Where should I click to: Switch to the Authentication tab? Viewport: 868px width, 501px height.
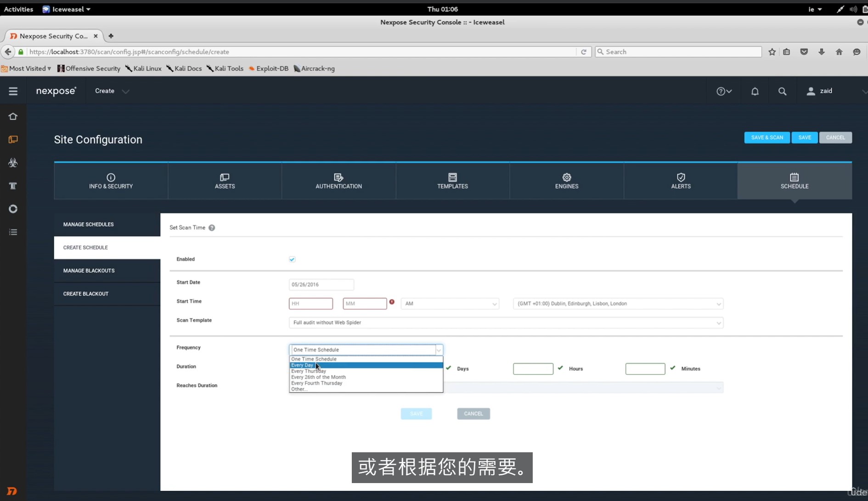point(338,181)
